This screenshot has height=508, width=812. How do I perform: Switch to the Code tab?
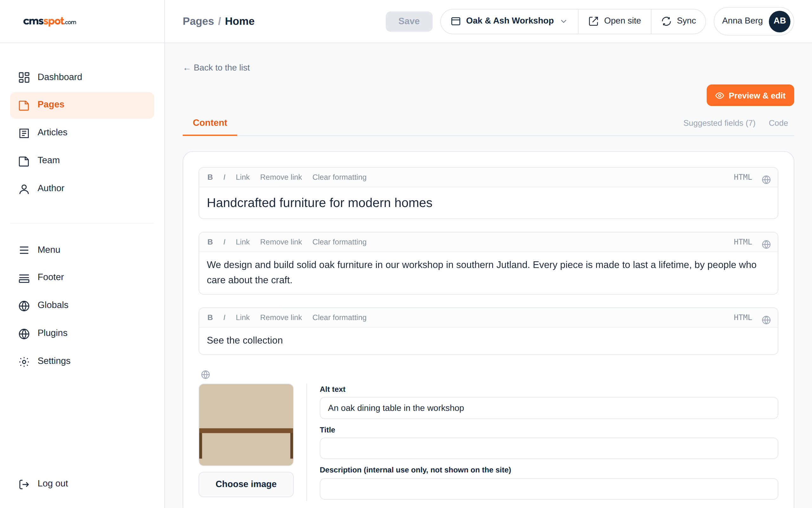778,123
